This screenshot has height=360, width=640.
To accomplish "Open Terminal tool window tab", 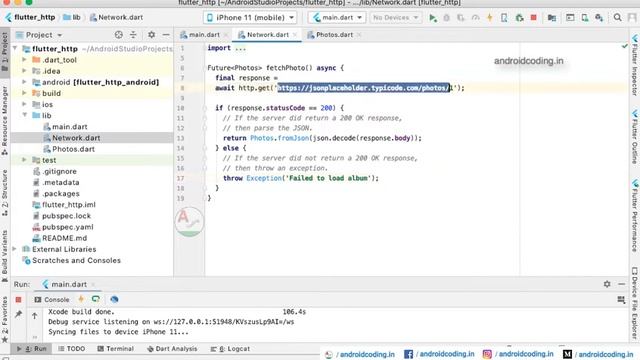I will [116, 349].
